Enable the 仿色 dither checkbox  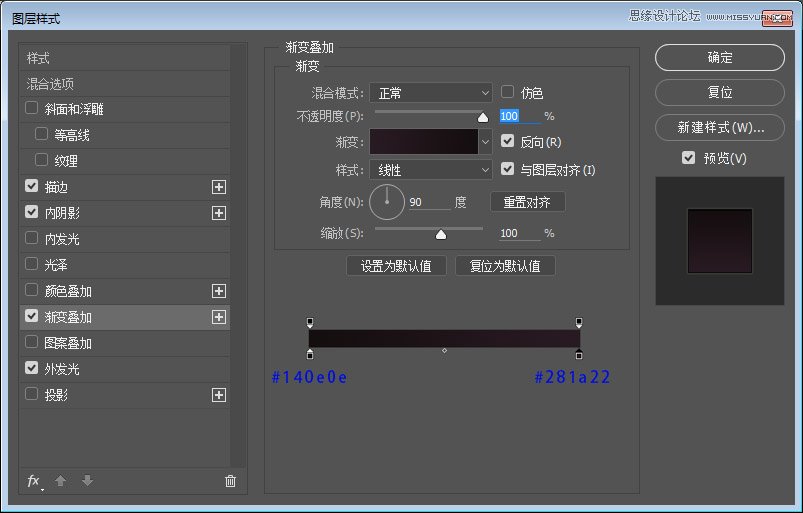click(508, 92)
